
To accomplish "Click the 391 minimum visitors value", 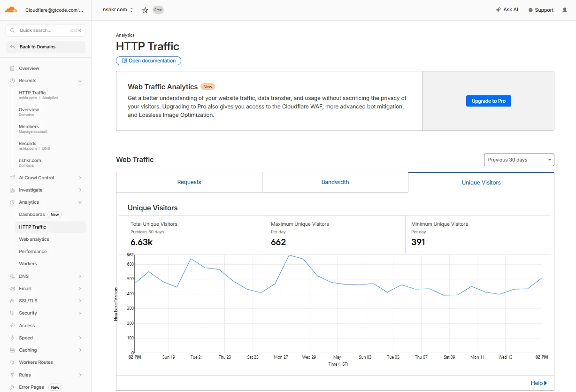I will [x=418, y=242].
